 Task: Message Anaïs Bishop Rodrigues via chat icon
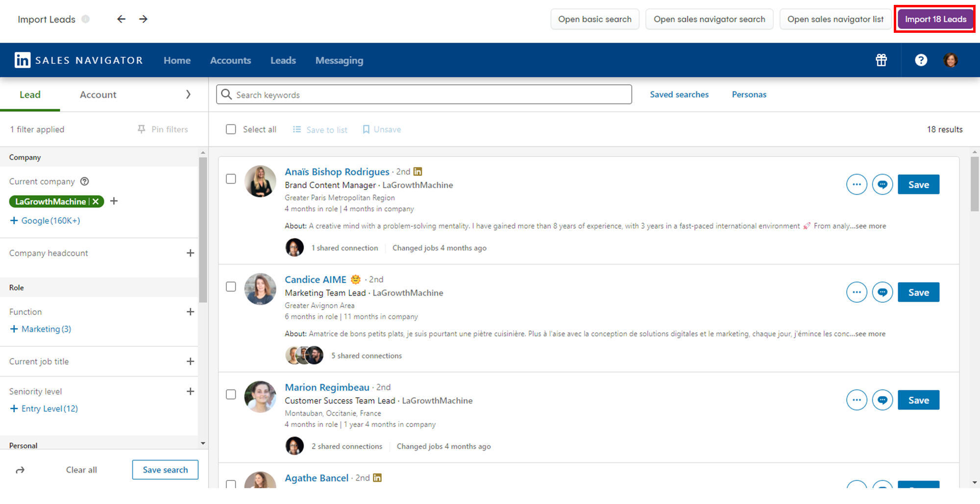(x=882, y=185)
